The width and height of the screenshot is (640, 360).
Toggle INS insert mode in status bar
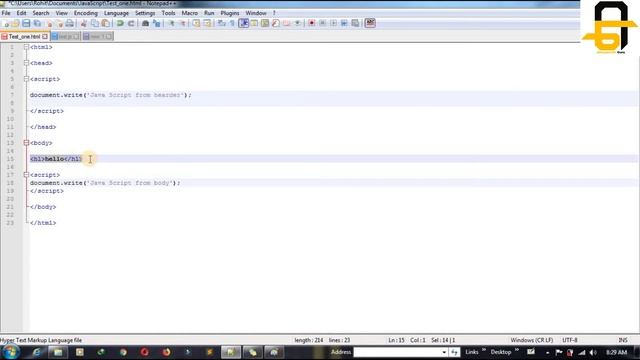[623, 340]
